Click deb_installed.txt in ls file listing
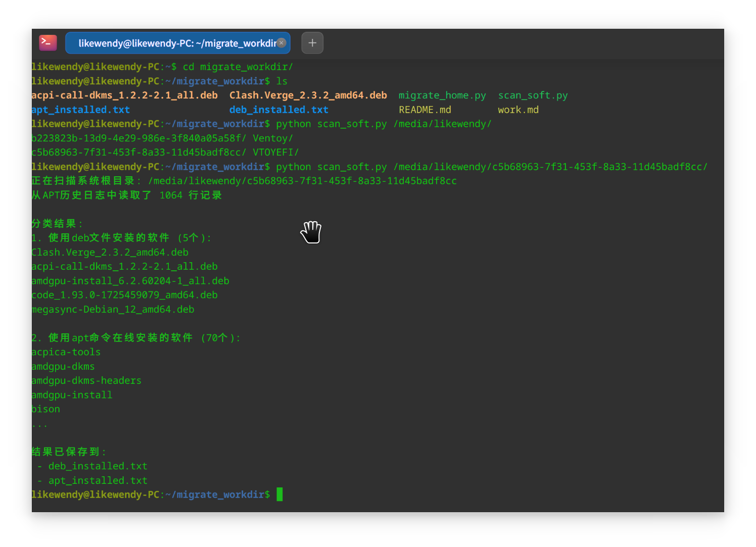 [x=279, y=110]
